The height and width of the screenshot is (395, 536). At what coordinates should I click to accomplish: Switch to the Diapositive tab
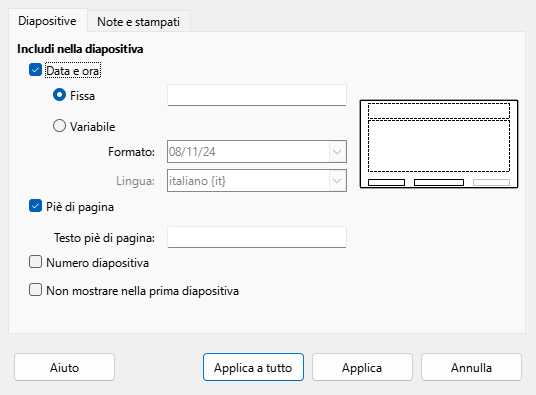(48, 21)
